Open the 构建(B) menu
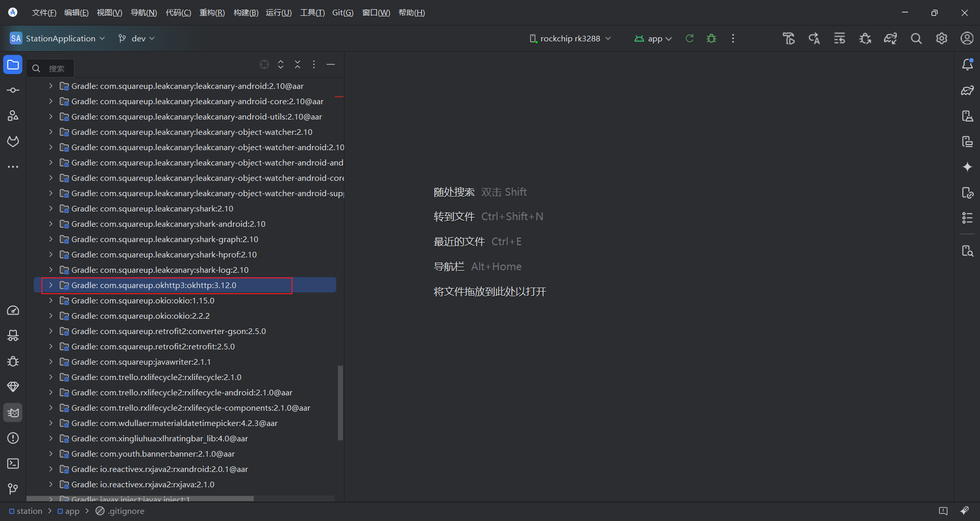The width and height of the screenshot is (980, 521). click(246, 13)
